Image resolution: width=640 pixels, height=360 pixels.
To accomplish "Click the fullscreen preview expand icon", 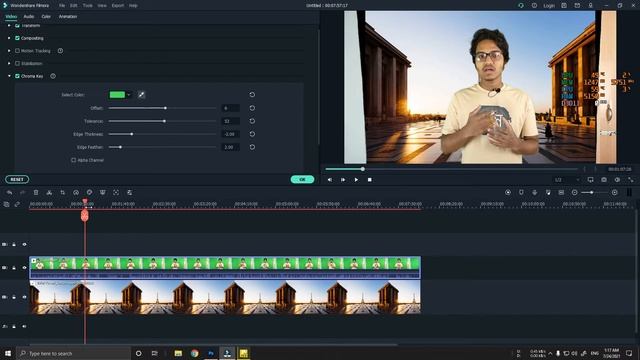I will tap(631, 180).
